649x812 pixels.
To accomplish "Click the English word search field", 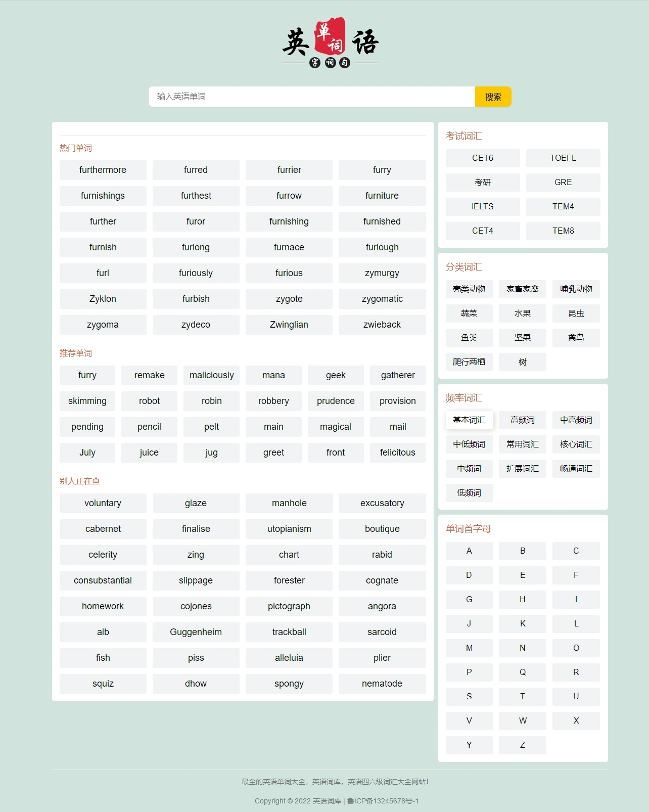I will pyautogui.click(x=311, y=97).
